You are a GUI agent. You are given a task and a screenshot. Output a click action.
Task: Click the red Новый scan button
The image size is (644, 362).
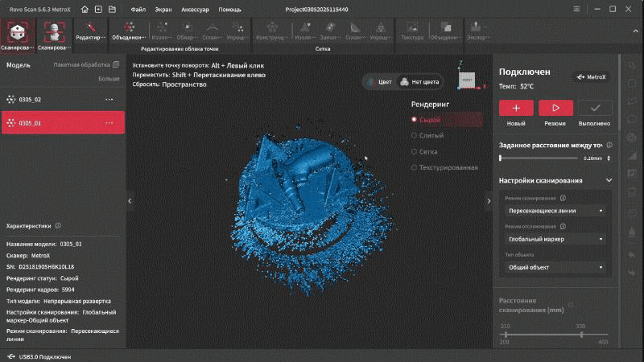point(516,107)
